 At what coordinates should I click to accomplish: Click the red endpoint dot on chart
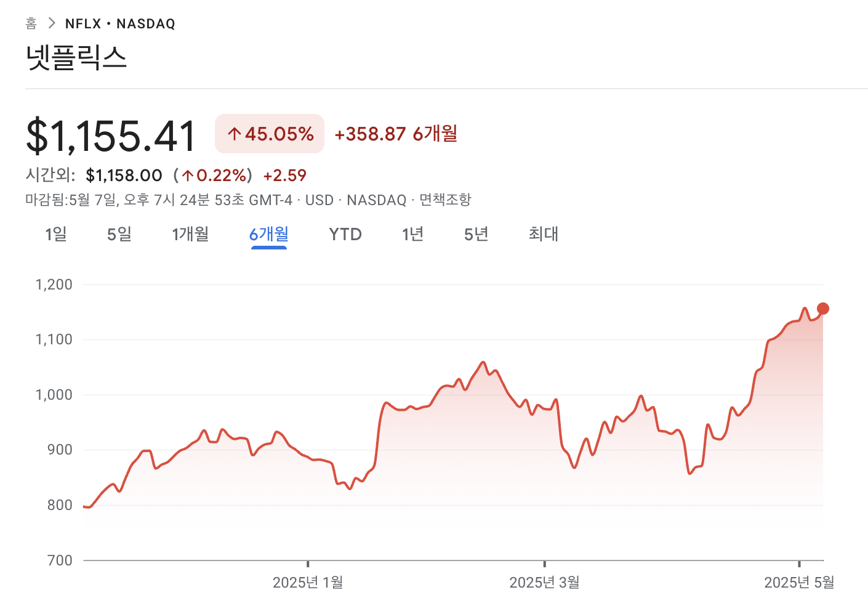click(x=822, y=309)
